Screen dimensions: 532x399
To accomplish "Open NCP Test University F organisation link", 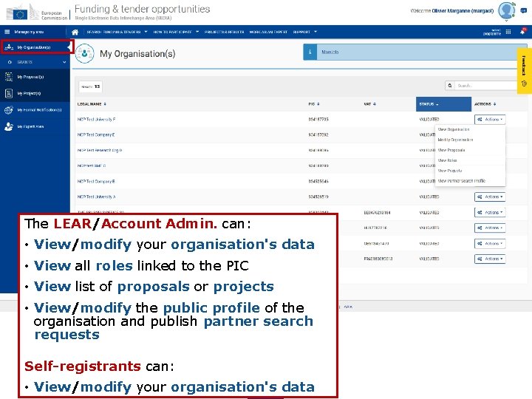I will click(x=96, y=120).
